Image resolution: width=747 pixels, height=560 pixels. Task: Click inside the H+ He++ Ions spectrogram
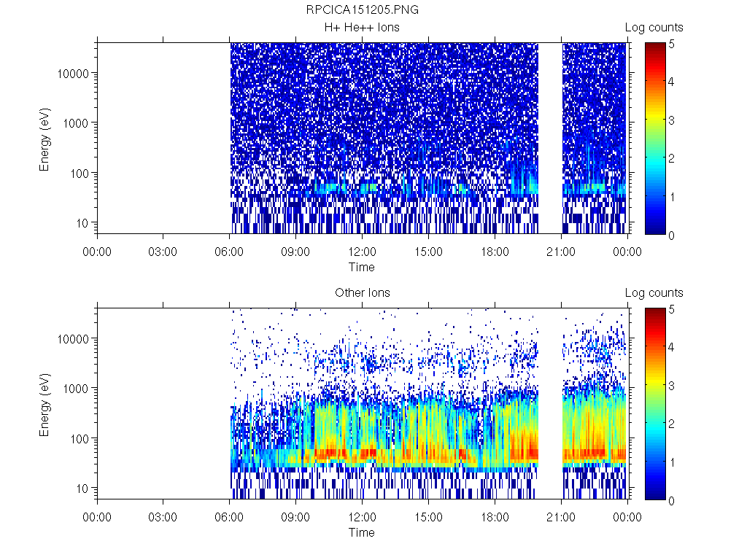coord(363,138)
